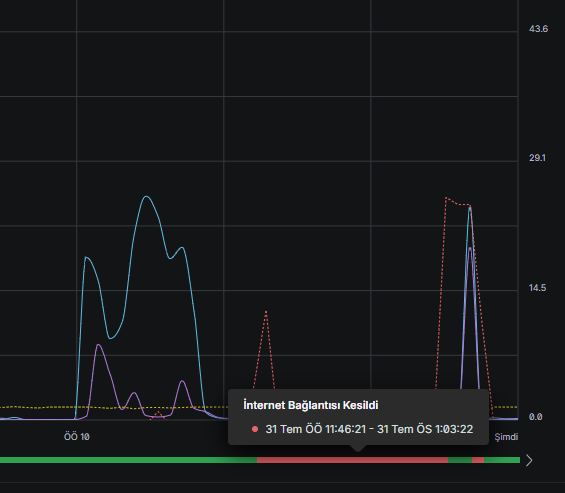This screenshot has height=493, width=565.
Task: Click the long green connected segment on the timeline
Action: tap(128, 460)
